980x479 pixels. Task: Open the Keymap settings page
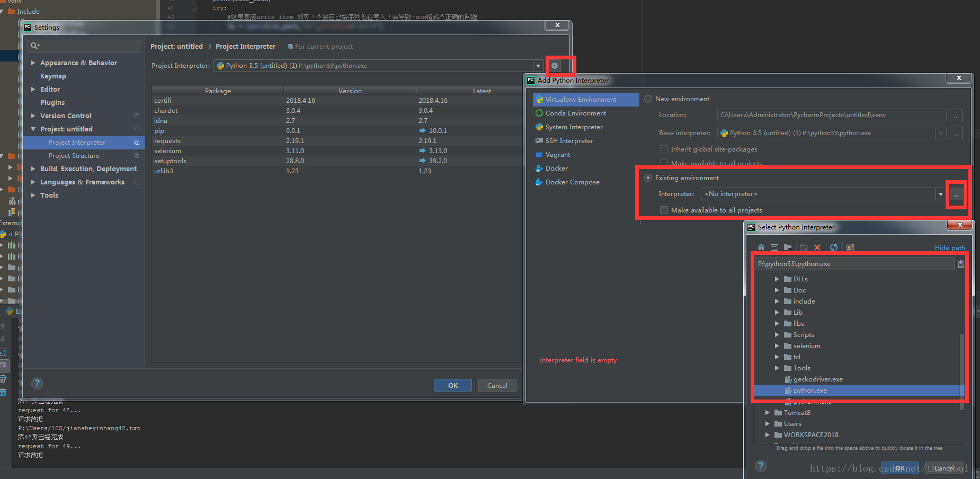53,76
